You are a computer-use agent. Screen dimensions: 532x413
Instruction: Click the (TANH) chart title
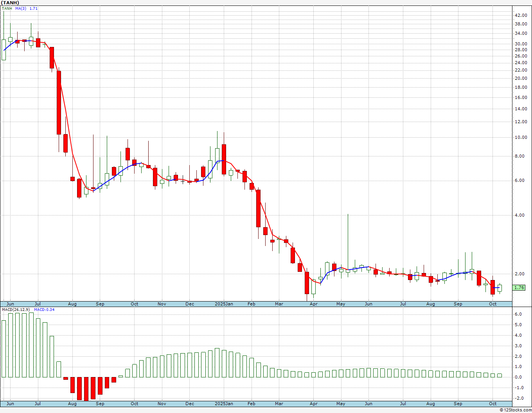10,3
